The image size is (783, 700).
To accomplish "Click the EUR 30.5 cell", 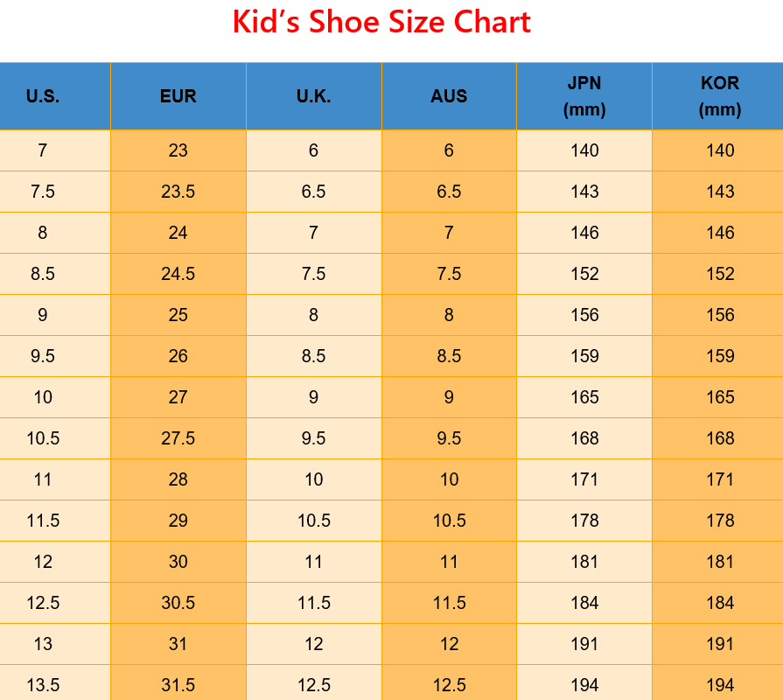I will pos(178,603).
